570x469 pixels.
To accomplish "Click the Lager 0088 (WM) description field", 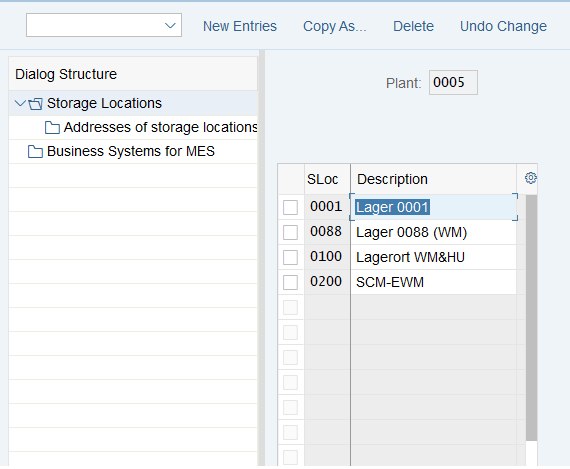I will tap(434, 232).
